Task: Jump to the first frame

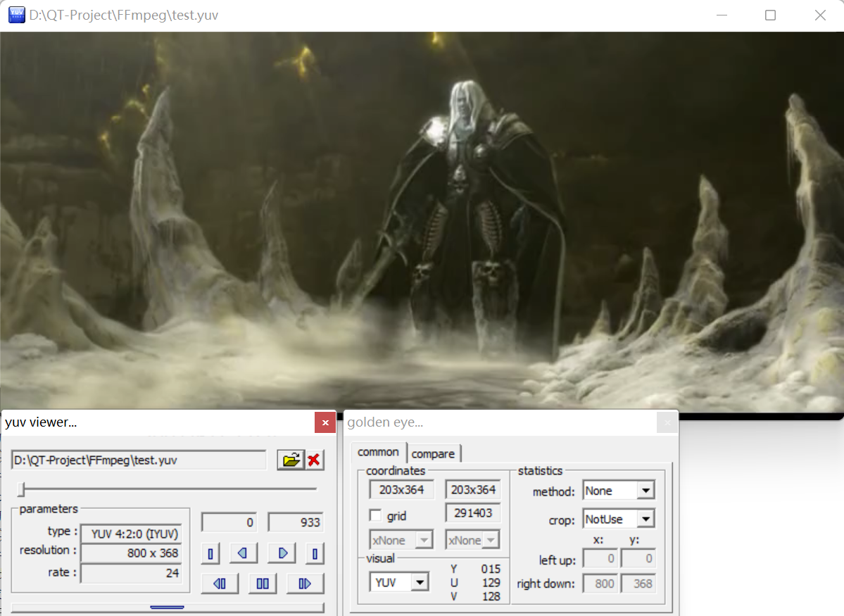Action: coord(210,553)
